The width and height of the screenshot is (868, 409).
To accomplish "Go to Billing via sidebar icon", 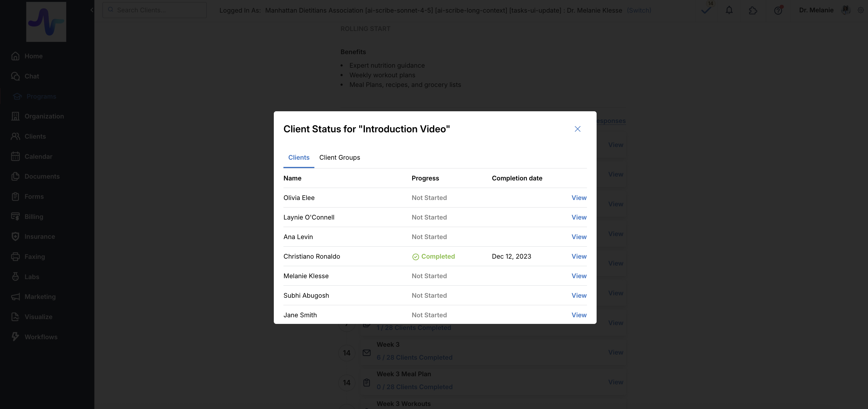I will point(16,217).
